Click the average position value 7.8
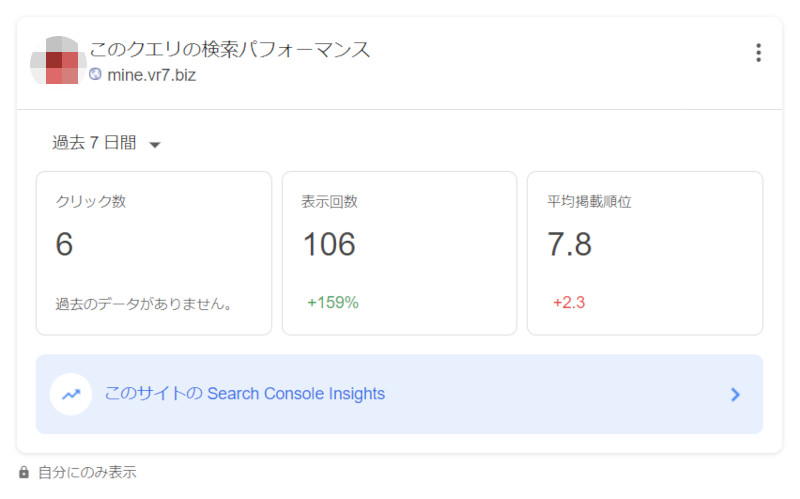Image resolution: width=800 pixels, height=499 pixels. tap(569, 244)
